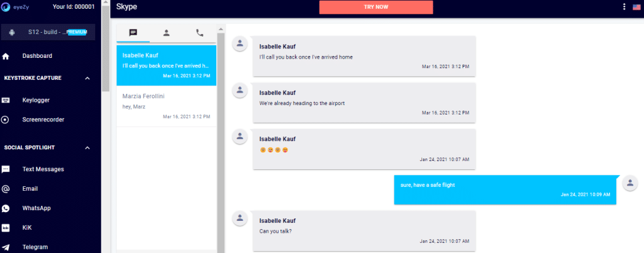
Task: Click avatar beside the emoji message
Action: click(240, 137)
